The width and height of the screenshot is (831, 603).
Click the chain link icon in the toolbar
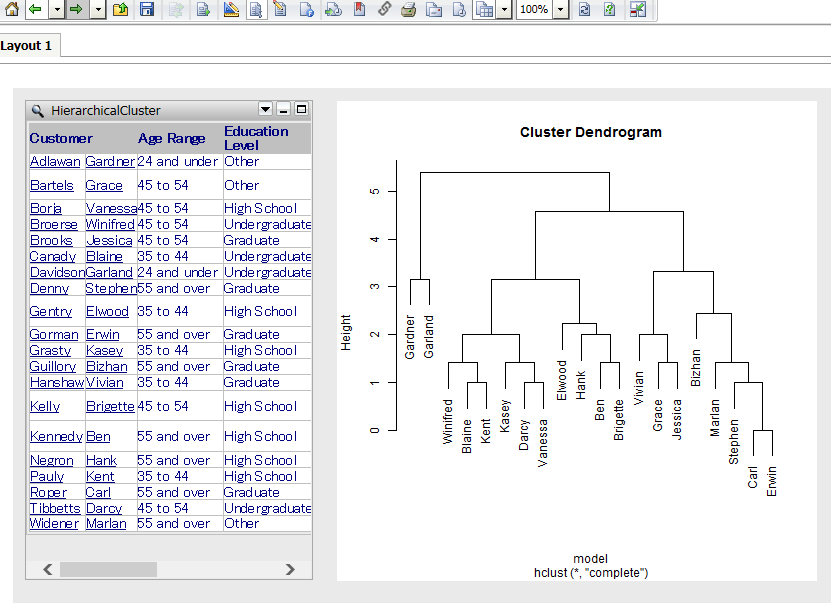[384, 9]
